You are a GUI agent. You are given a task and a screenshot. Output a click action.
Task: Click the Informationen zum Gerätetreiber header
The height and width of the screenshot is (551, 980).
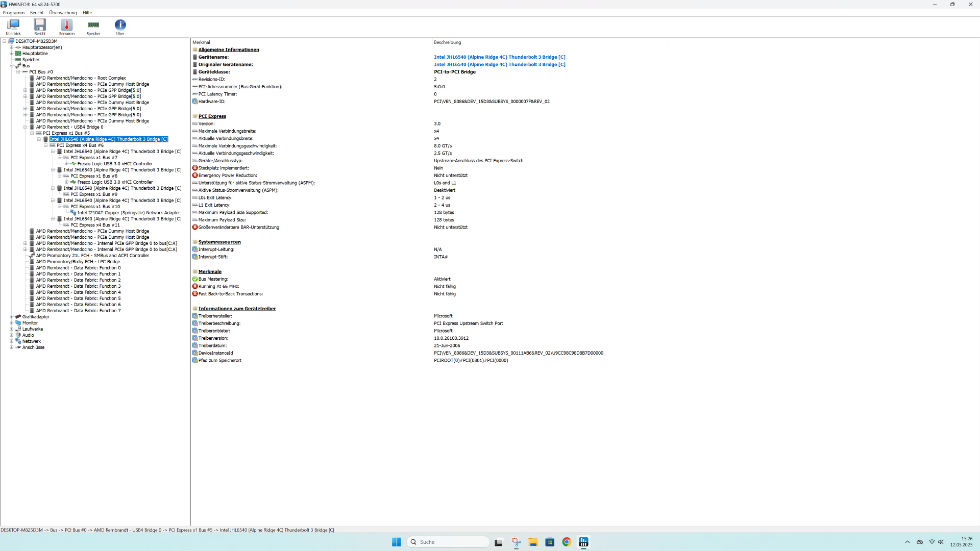click(237, 309)
